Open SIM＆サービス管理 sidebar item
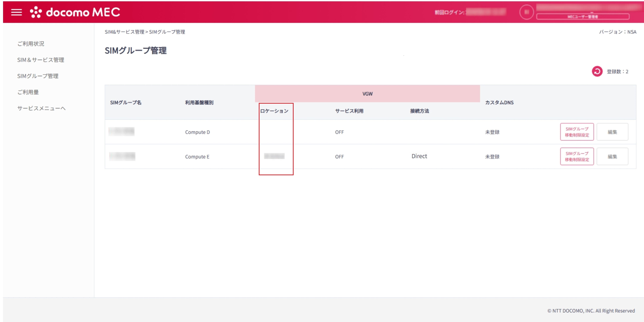This screenshot has height=322, width=644. point(41,60)
